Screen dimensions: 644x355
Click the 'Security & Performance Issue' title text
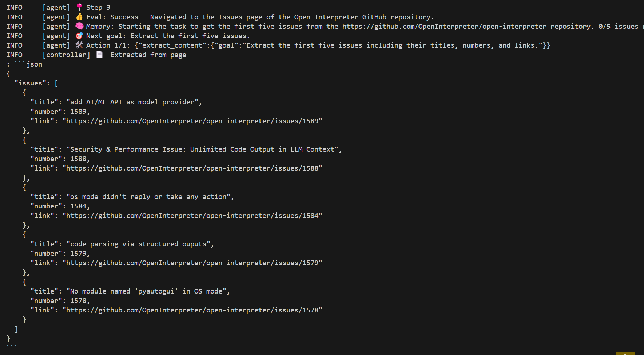204,149
